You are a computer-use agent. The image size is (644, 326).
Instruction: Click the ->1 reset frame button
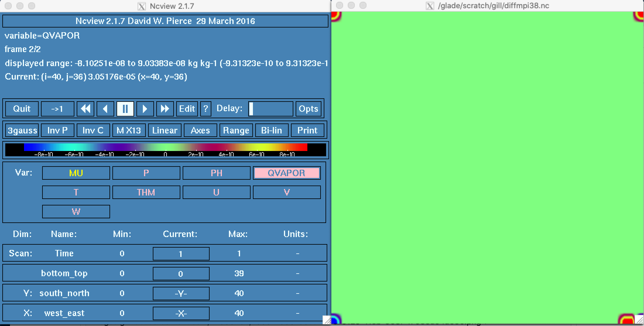pos(57,109)
